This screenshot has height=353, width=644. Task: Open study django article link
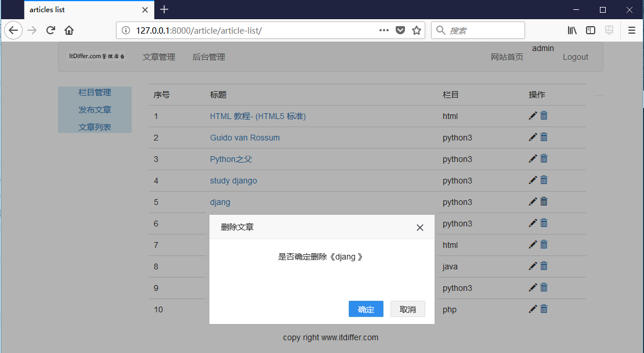(233, 181)
